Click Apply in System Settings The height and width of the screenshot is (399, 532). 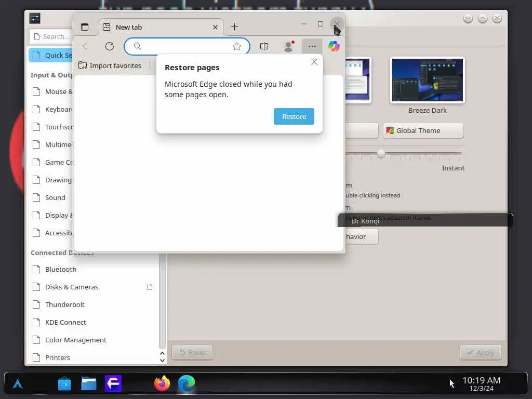[x=481, y=352]
